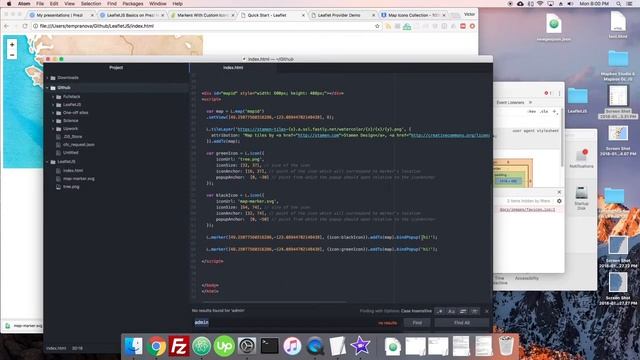Open Atom from the dock
The height and width of the screenshot is (360, 640).
(201, 346)
